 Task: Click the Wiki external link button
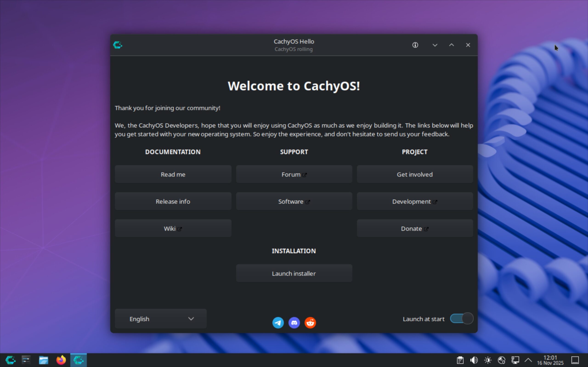(x=173, y=228)
